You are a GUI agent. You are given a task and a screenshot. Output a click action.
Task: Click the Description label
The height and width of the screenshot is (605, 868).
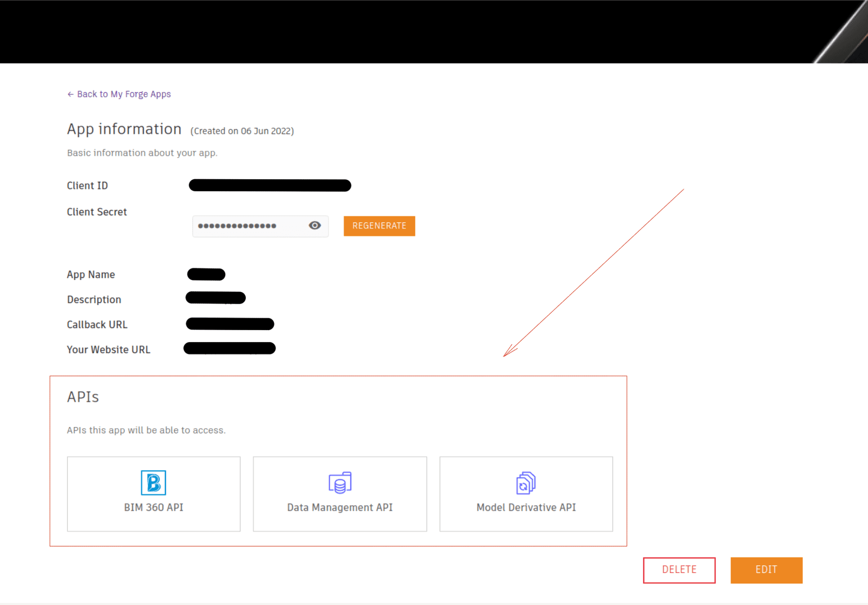94,300
